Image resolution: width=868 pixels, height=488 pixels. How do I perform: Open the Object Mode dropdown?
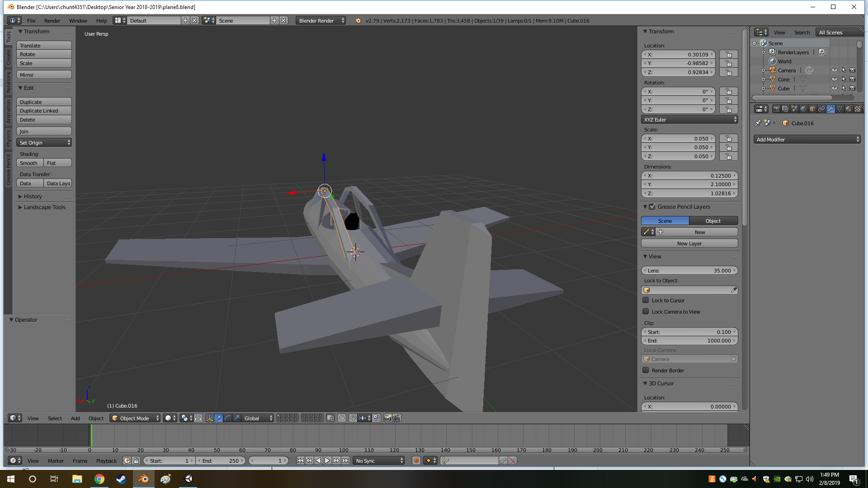pyautogui.click(x=135, y=418)
